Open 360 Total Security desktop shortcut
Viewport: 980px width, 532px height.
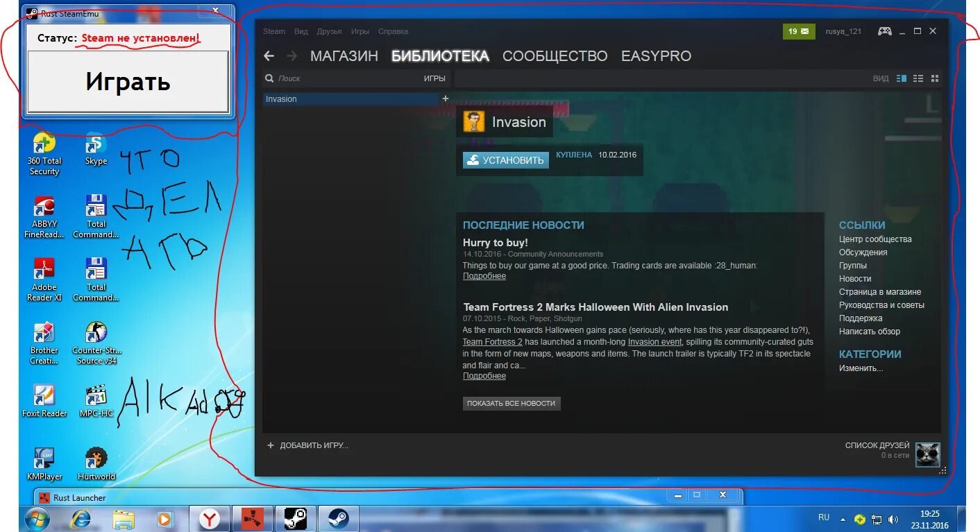click(x=44, y=154)
